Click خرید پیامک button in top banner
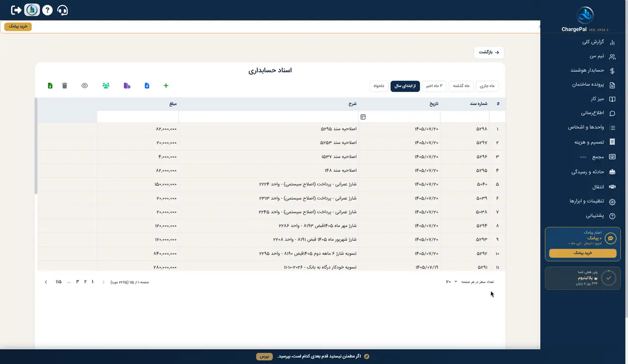Viewport: 628px width, 364px height. point(18,26)
